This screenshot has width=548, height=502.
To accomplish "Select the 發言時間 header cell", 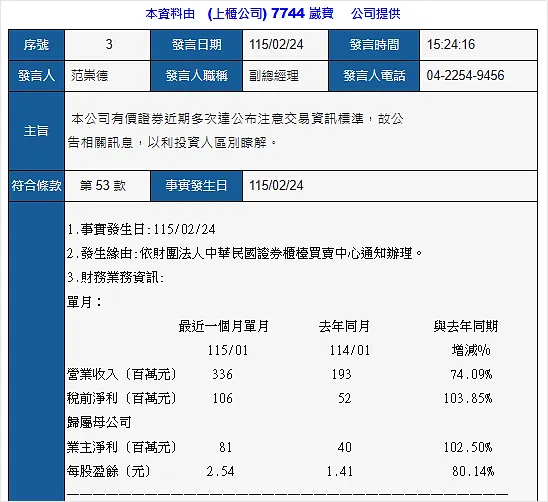I will (374, 45).
